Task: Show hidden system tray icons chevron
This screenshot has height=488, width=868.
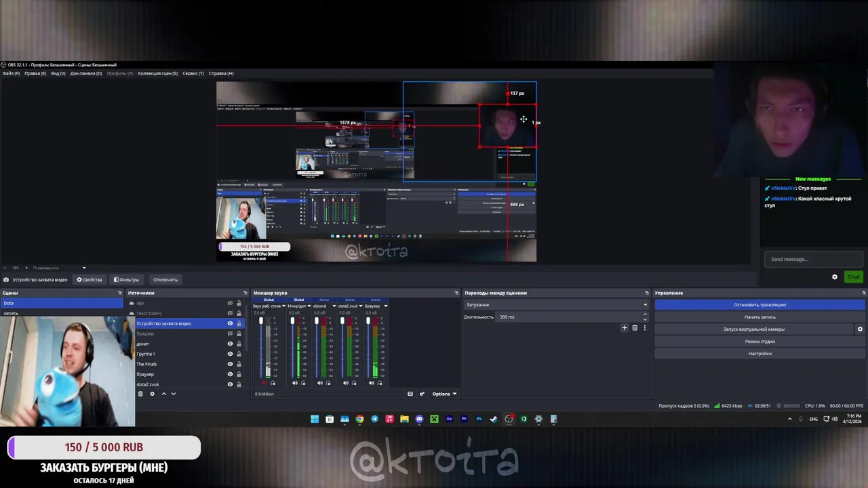Action: pos(789,419)
